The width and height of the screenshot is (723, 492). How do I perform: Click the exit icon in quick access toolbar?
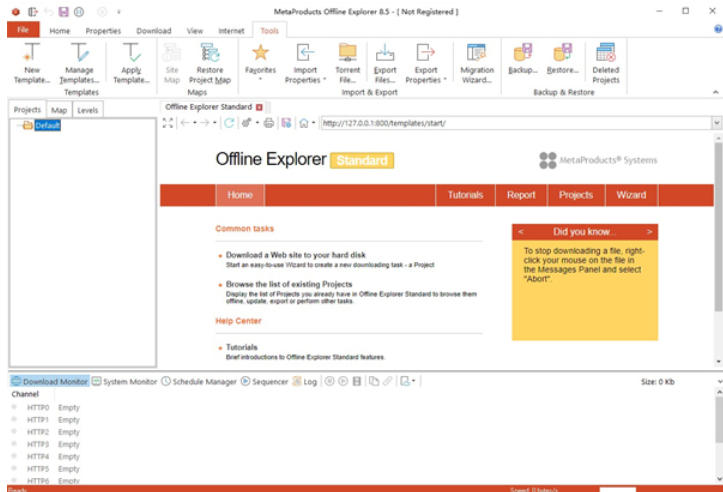pyautogui.click(x=32, y=12)
